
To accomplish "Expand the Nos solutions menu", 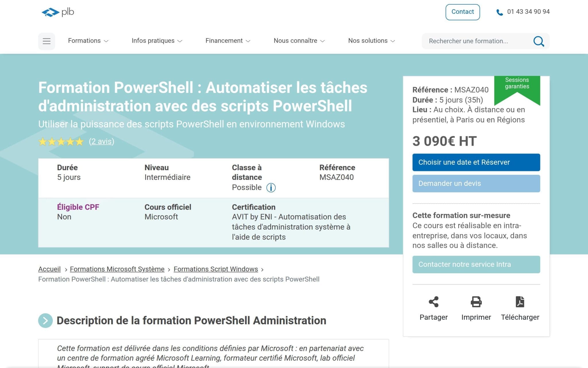I will pos(372,41).
